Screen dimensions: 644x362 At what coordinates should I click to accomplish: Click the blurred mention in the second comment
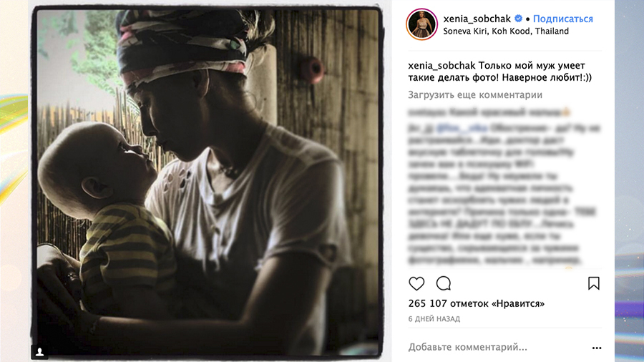(x=462, y=128)
